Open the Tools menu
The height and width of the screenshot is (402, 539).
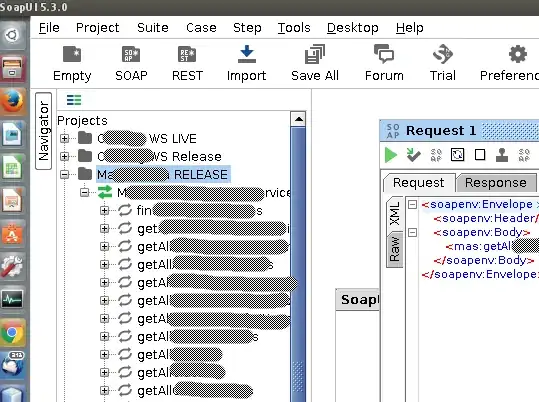[x=294, y=28]
